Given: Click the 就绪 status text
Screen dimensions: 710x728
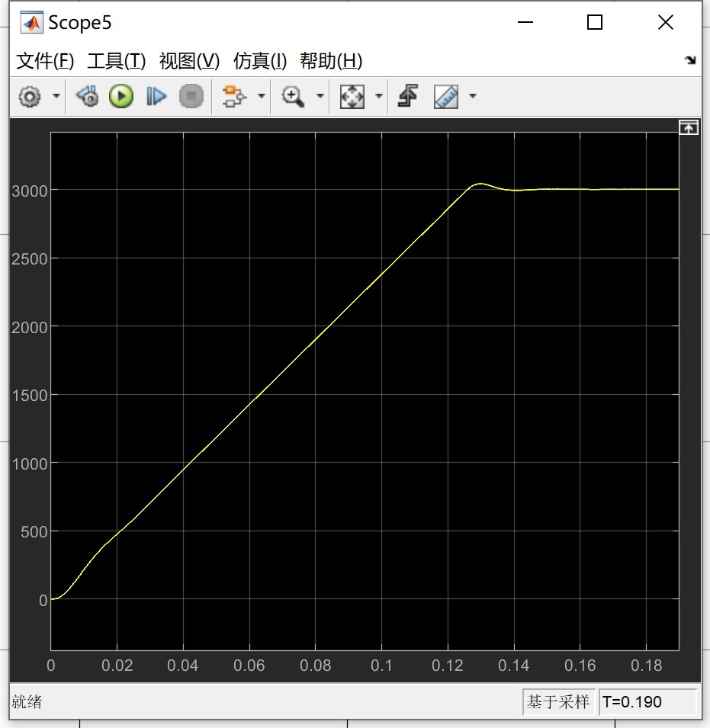Looking at the screenshot, I should pyautogui.click(x=27, y=701).
